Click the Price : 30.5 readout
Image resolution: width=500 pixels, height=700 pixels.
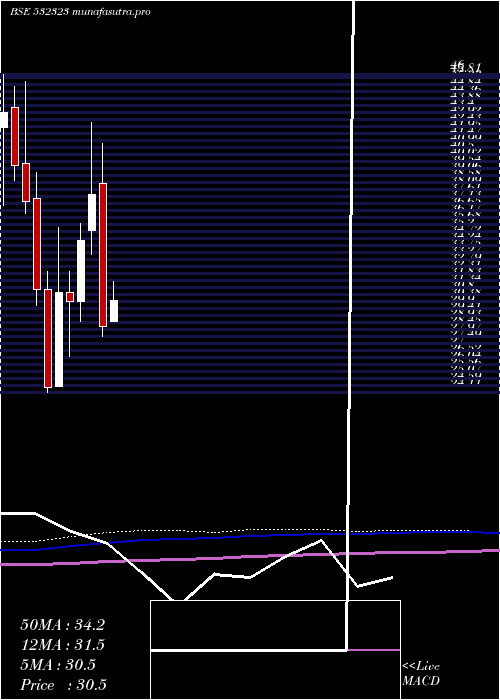(x=63, y=684)
